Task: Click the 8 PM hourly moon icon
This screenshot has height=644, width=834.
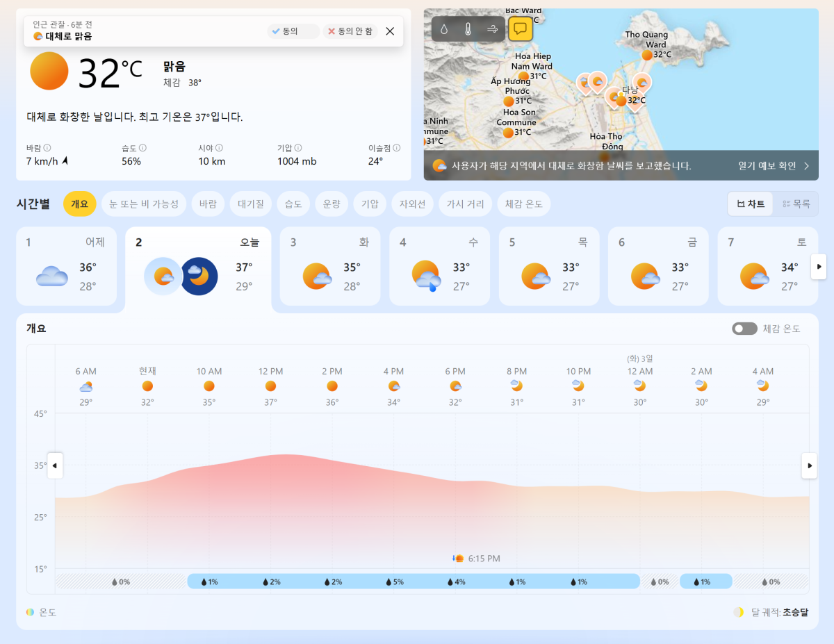Action: pyautogui.click(x=516, y=386)
